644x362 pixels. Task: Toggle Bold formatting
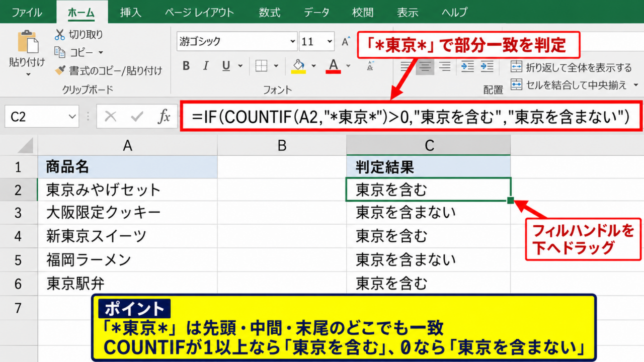186,66
